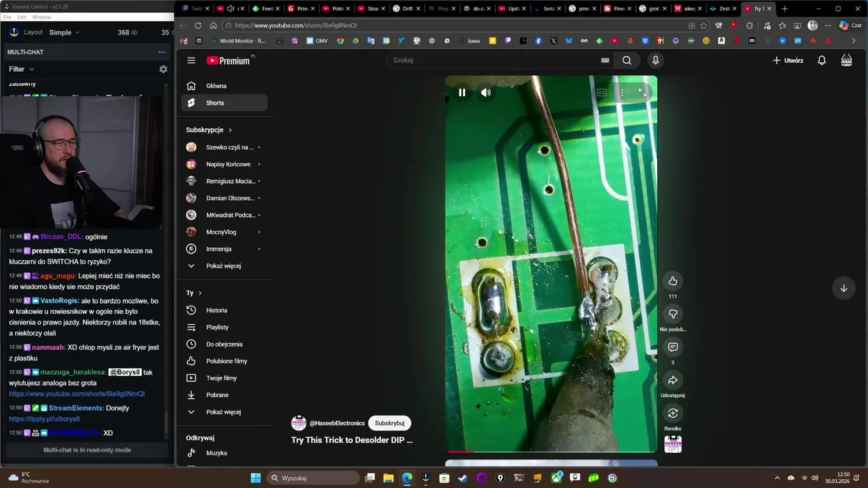Share the Short via Udostępnij
Screen dimensions: 868x488
pyautogui.click(x=673, y=380)
